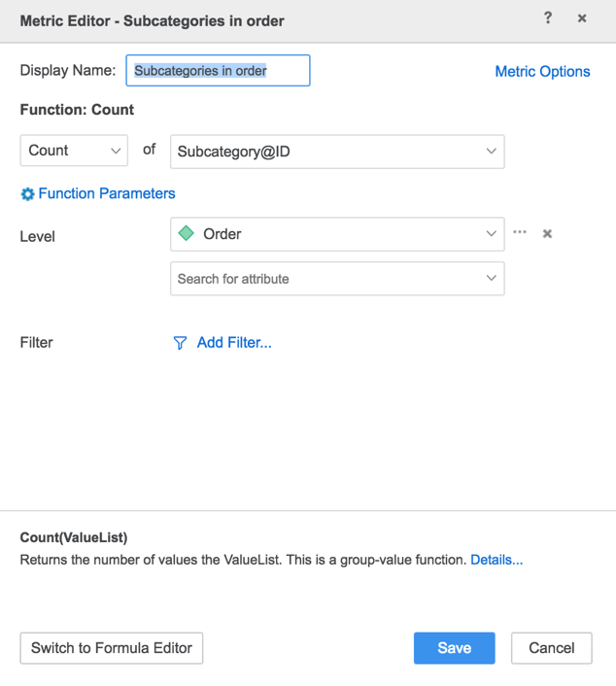Click the Display Name input field

[x=218, y=70]
